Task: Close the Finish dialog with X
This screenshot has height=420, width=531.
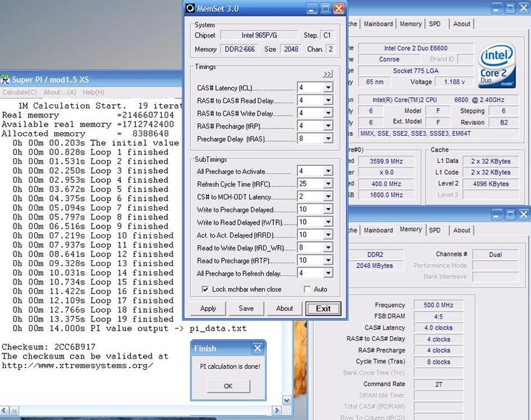Action: click(258, 348)
